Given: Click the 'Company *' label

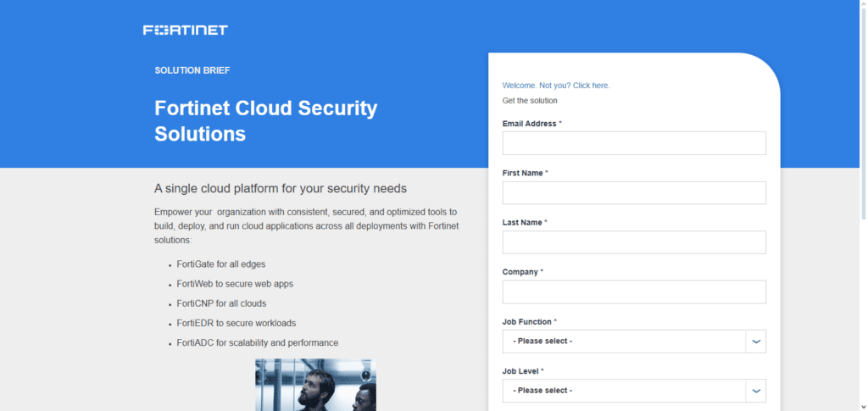Looking at the screenshot, I should 523,272.
